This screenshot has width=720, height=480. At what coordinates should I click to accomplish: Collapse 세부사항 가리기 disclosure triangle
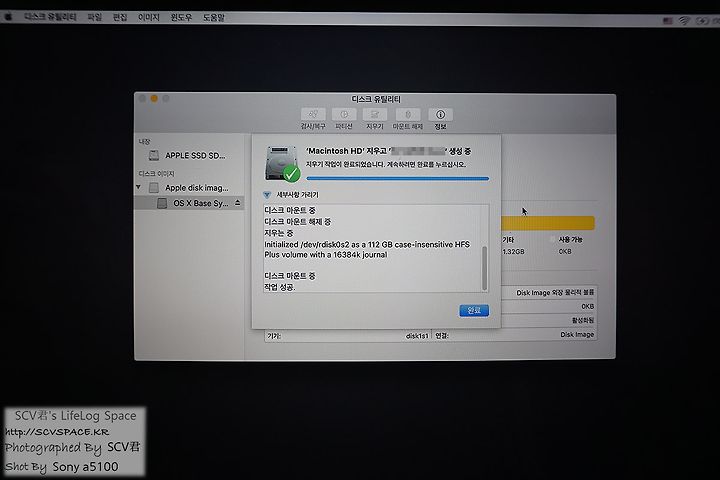point(267,195)
